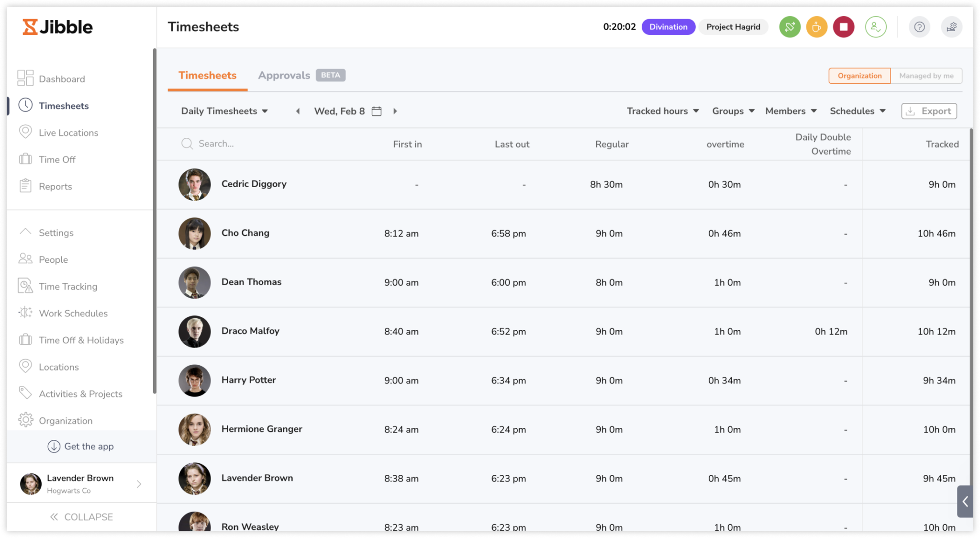980x538 pixels.
Task: Open Reports from the sidebar
Action: click(x=55, y=186)
